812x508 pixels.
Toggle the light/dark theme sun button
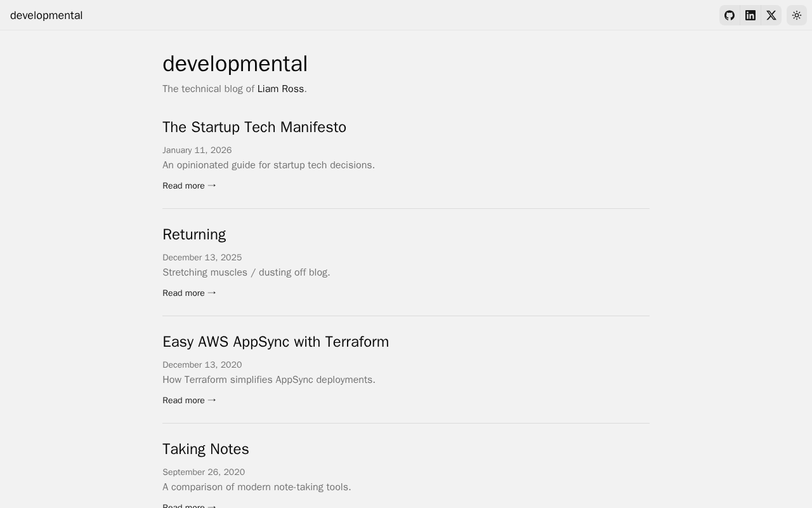(x=797, y=15)
